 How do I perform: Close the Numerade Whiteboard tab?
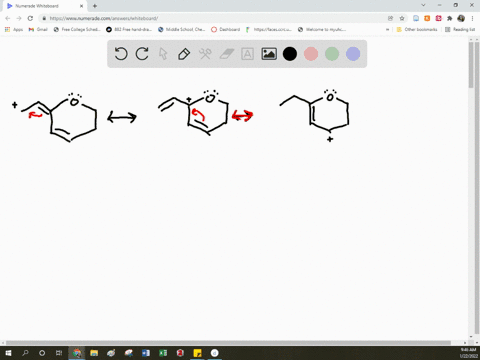click(x=81, y=6)
